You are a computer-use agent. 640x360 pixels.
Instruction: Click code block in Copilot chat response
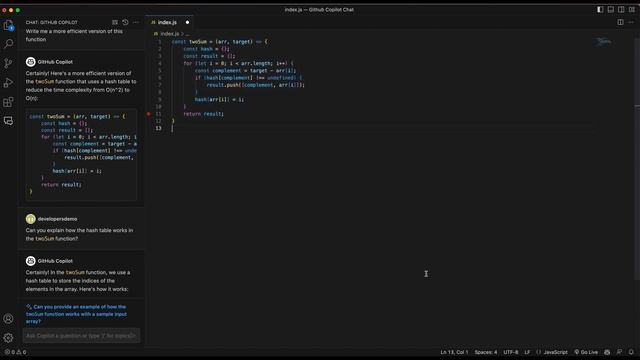click(81, 154)
